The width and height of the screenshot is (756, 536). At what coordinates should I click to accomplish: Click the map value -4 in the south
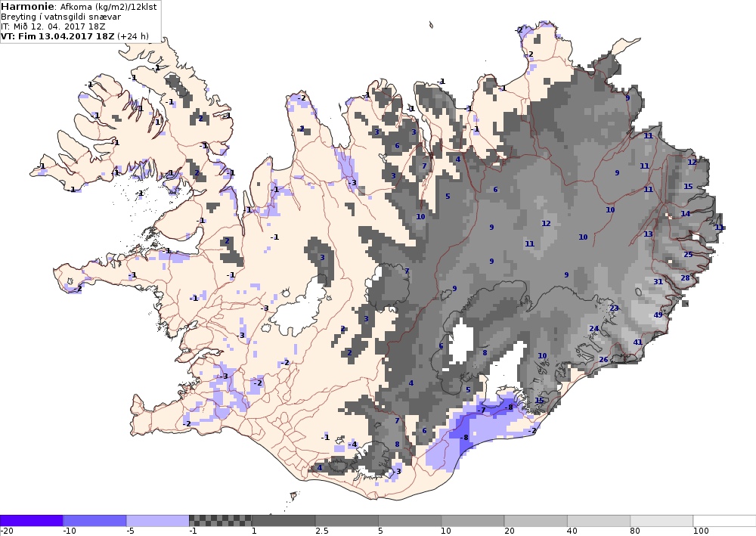tap(353, 445)
